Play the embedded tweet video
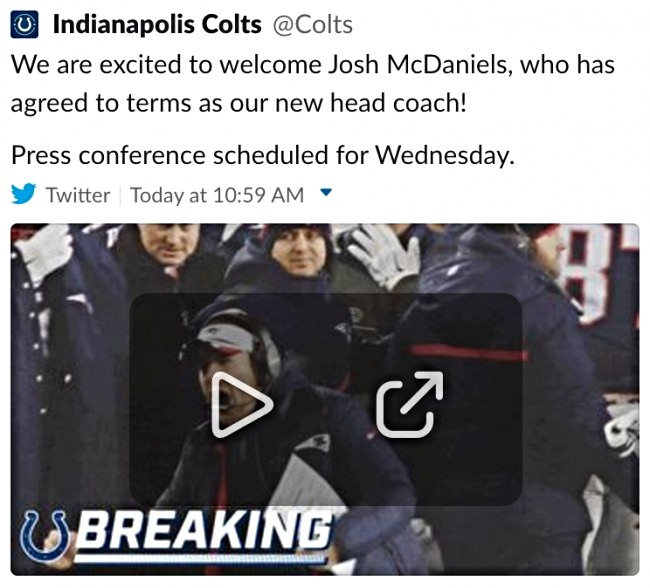The image size is (650, 588). point(241,404)
